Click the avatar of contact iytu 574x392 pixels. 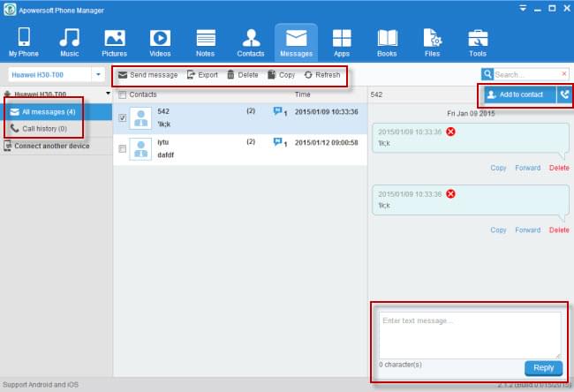point(140,149)
